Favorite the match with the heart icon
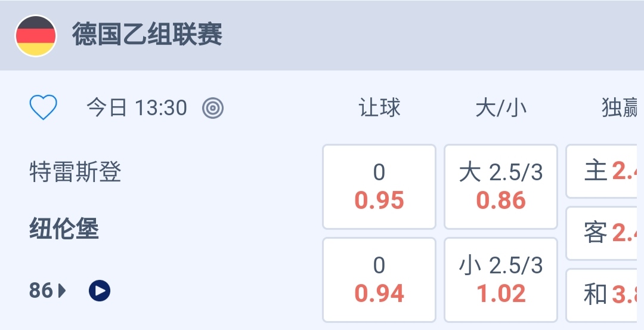Viewport: 644px width, 330px height. tap(44, 108)
